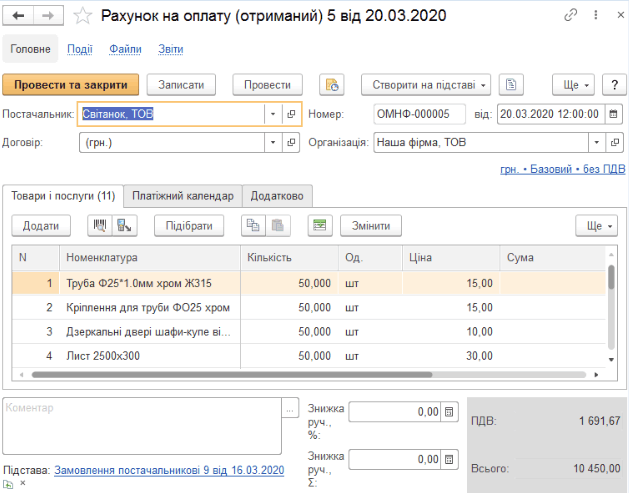Open the Події section
Screen dimensions: 629x493
(80, 49)
